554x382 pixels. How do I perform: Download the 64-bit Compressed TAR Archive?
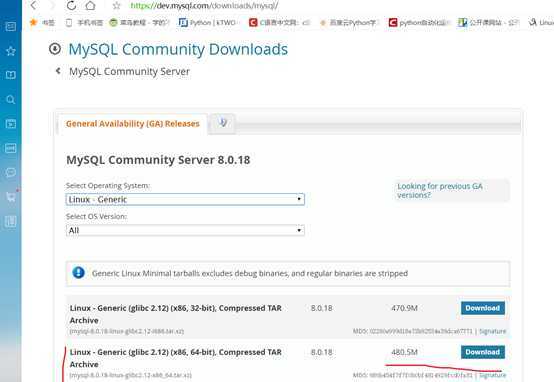(x=483, y=352)
